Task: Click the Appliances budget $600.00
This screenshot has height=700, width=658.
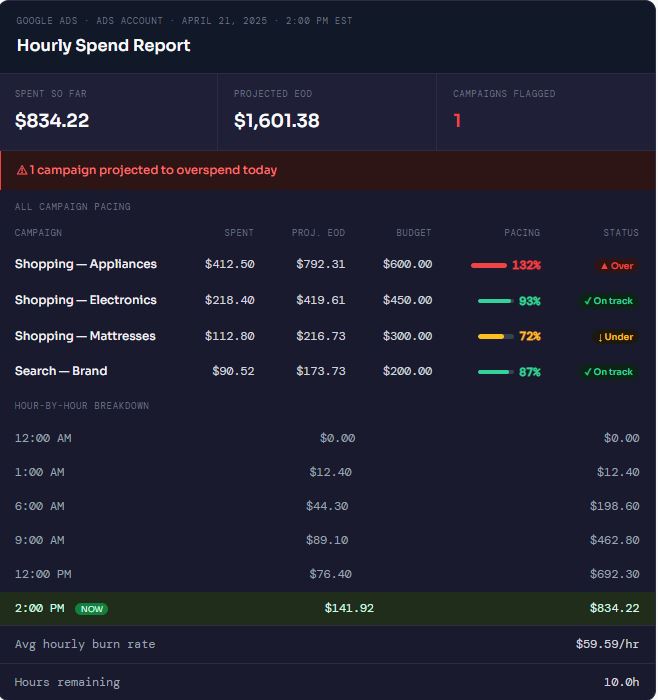Action: 407,264
